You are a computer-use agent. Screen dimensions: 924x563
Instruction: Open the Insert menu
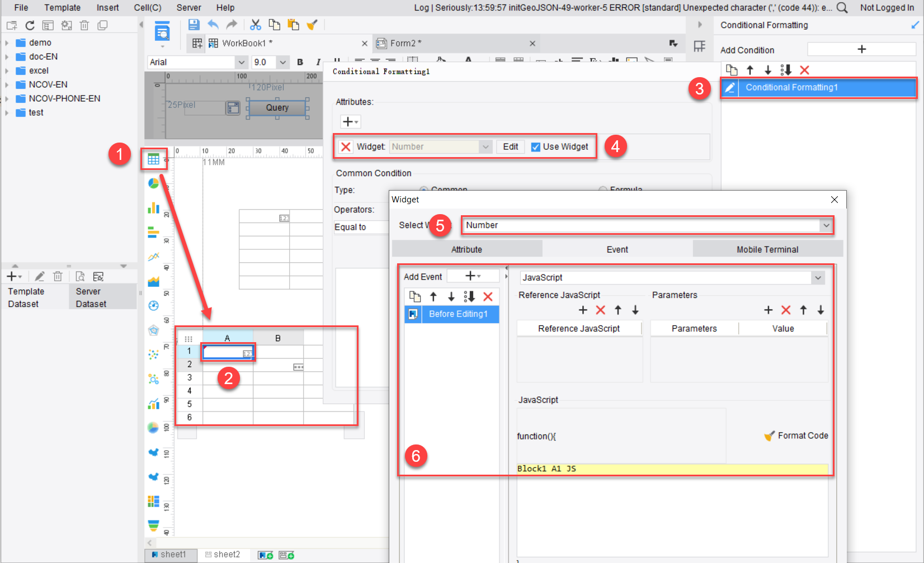(x=107, y=8)
